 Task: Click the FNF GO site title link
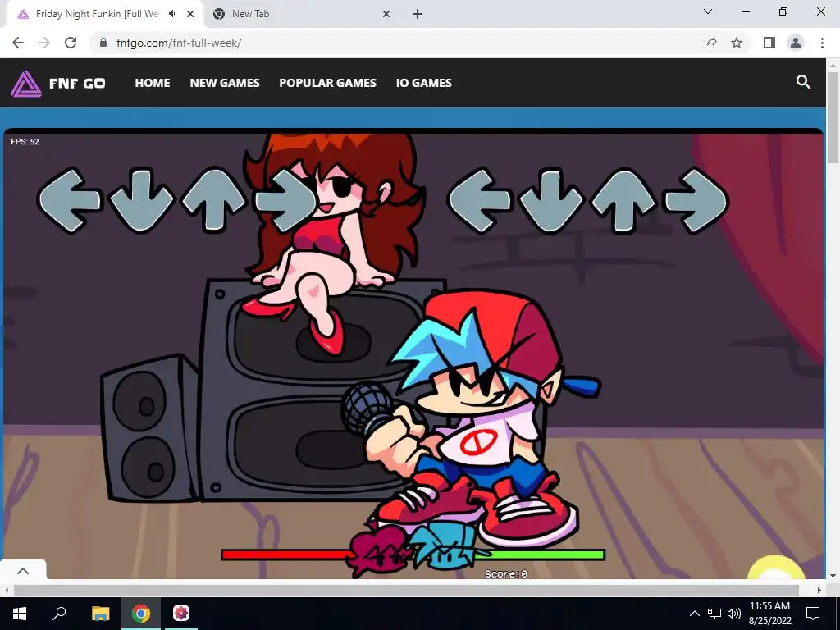(77, 83)
